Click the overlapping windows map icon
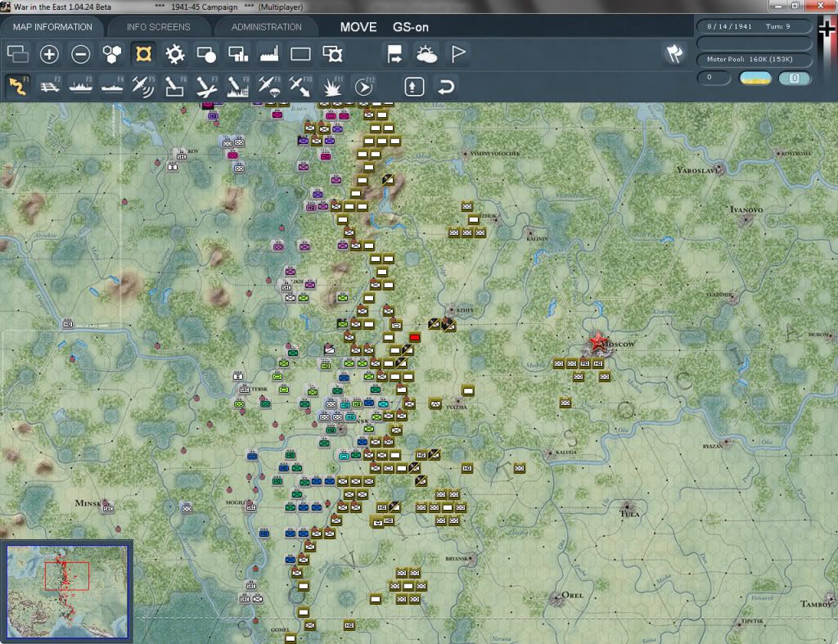The image size is (838, 644). click(18, 54)
